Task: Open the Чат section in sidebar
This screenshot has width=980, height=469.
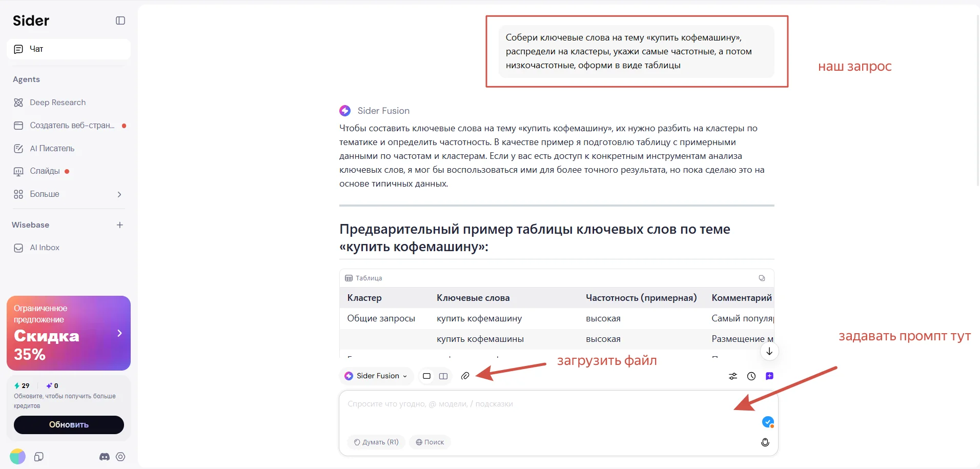Action: pos(69,49)
